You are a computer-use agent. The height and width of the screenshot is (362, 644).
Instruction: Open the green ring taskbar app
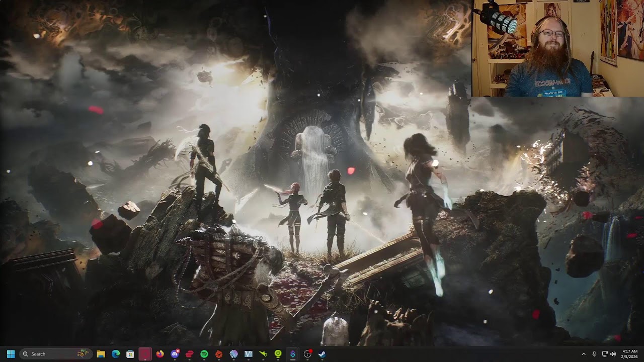(278, 354)
